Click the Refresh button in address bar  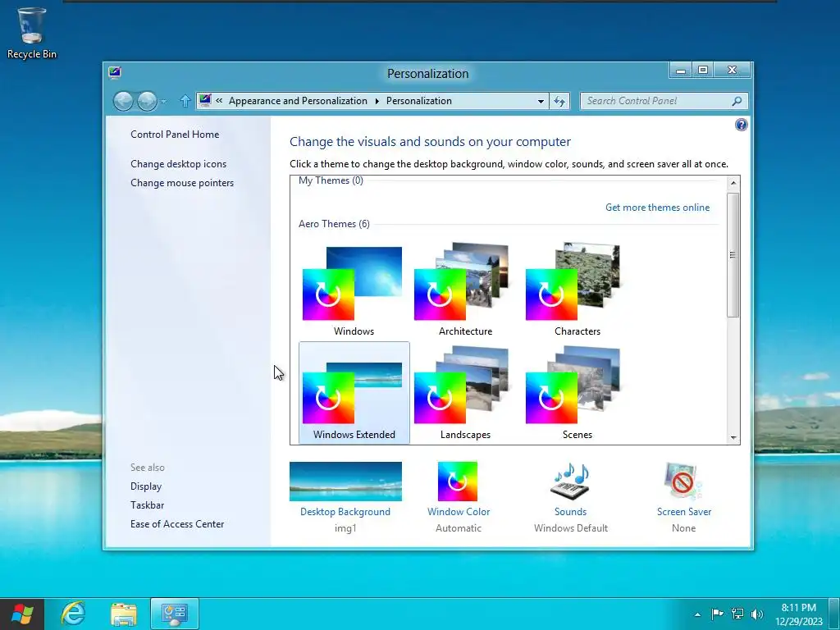tap(559, 101)
